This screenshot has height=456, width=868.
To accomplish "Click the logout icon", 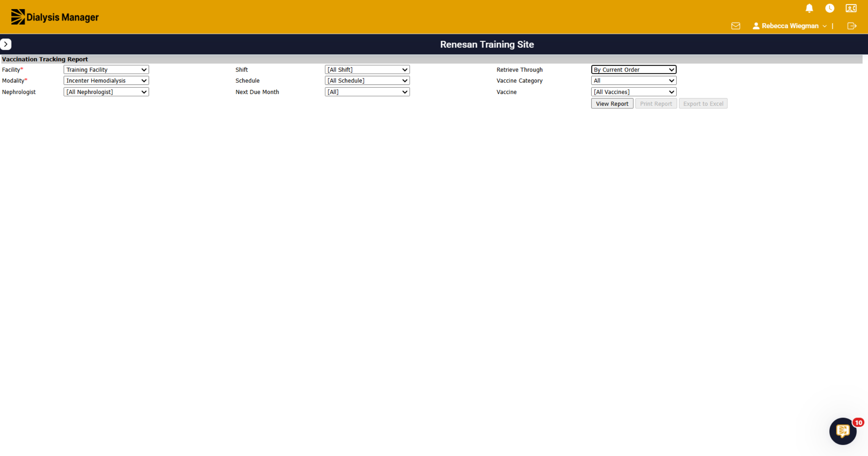I will click(x=852, y=26).
